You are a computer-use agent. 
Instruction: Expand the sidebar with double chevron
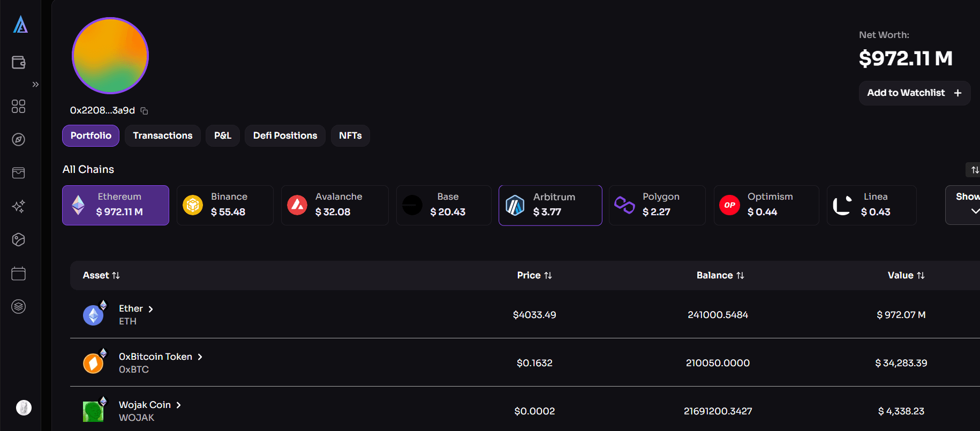[35, 85]
